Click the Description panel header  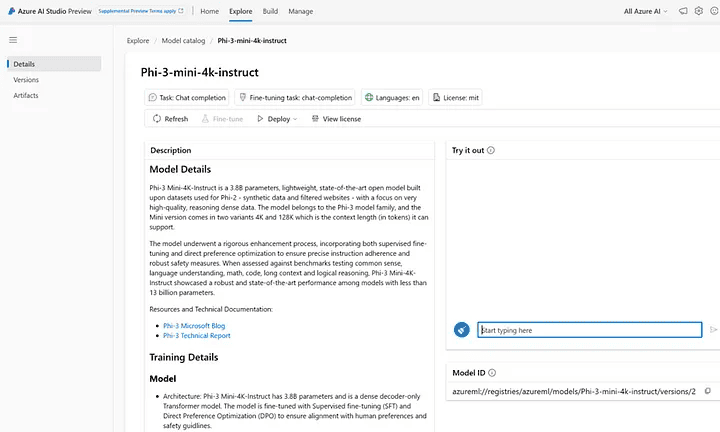point(171,150)
